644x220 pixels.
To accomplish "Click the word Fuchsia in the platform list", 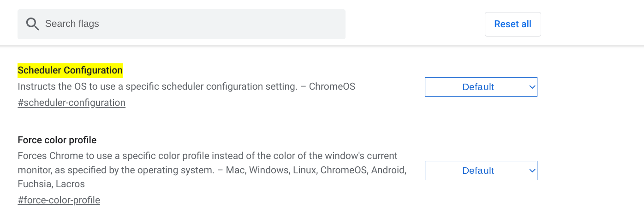I will point(34,184).
